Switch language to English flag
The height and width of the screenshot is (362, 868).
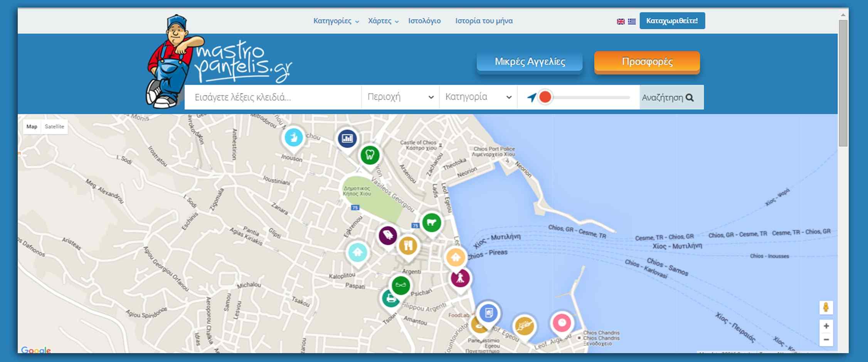pos(621,22)
